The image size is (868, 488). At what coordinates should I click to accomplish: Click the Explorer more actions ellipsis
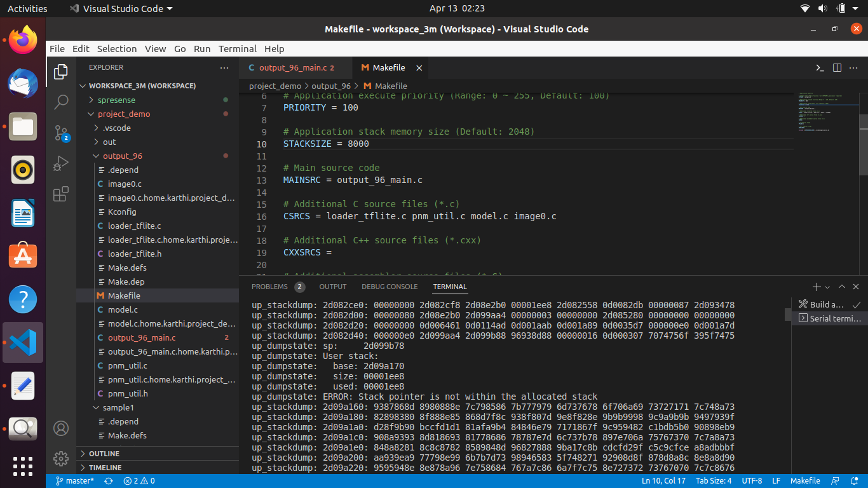[224, 67]
